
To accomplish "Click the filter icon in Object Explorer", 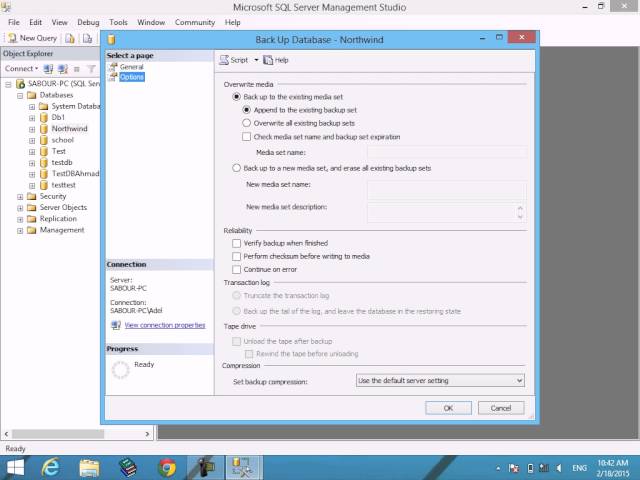I will click(x=91, y=69).
